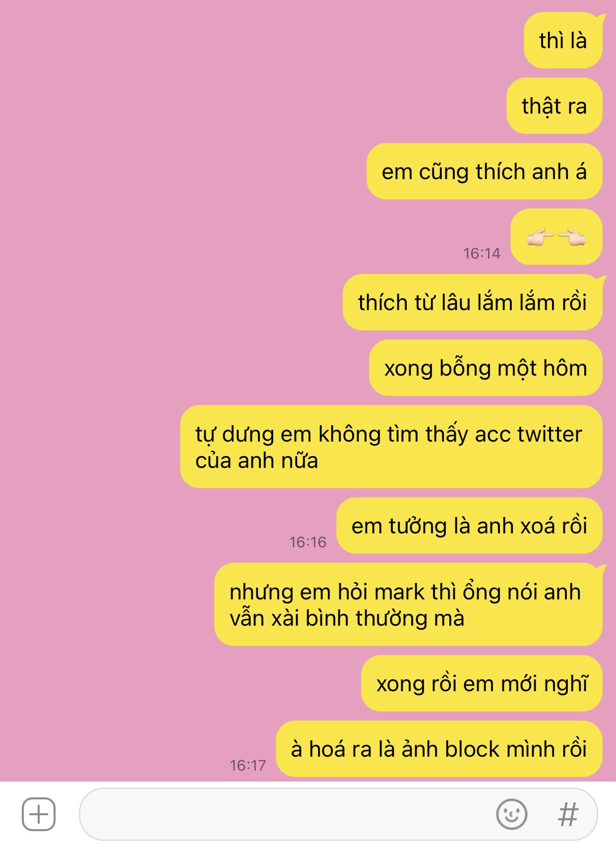Tap the 'thật ra' message bubble
This screenshot has width=616, height=847.
[554, 106]
